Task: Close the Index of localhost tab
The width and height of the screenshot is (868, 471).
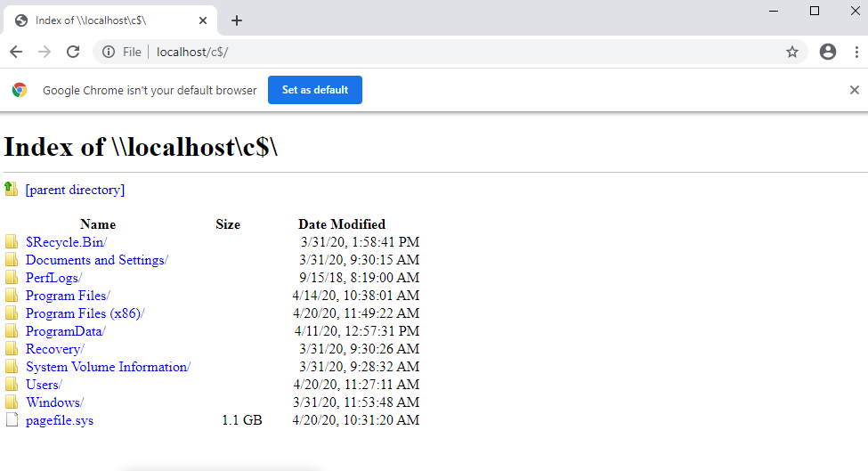Action: (x=203, y=20)
